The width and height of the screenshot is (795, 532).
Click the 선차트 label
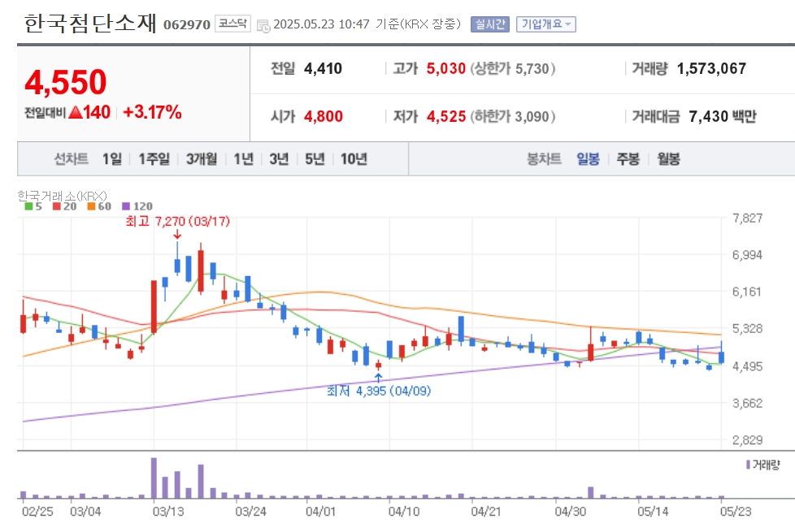click(x=71, y=159)
